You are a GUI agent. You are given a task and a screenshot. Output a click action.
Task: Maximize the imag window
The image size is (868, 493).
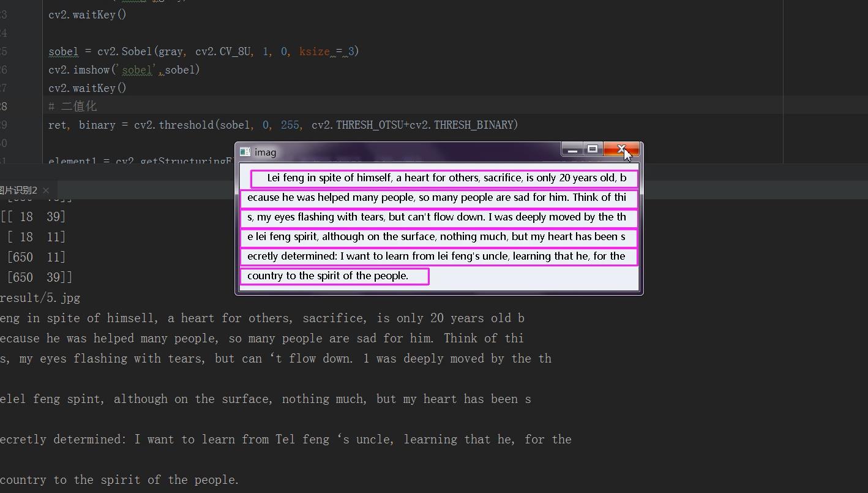pos(593,149)
